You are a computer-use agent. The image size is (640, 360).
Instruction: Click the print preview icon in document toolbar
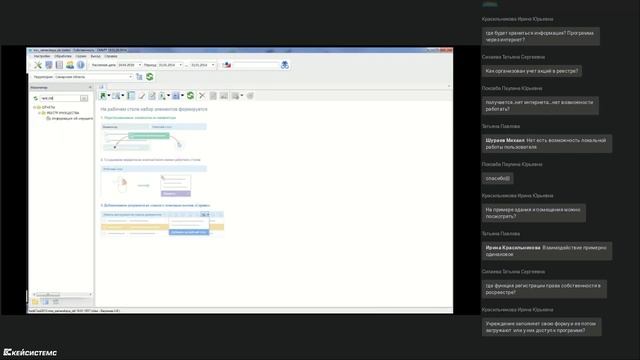pos(162,96)
